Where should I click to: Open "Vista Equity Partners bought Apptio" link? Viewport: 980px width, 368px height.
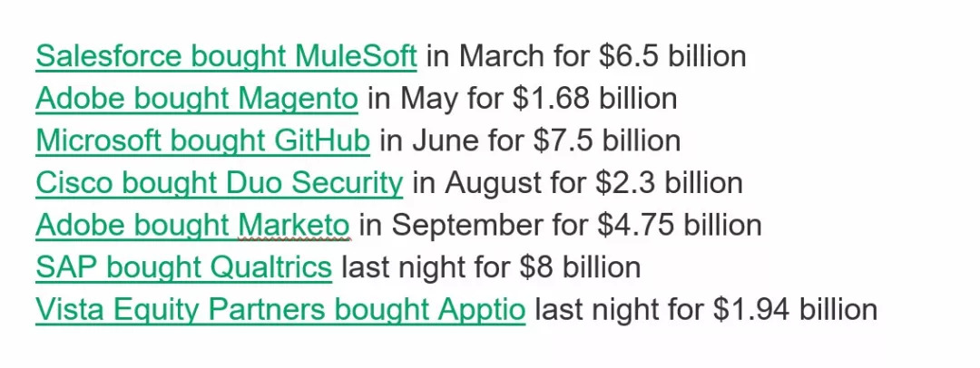coord(280,310)
